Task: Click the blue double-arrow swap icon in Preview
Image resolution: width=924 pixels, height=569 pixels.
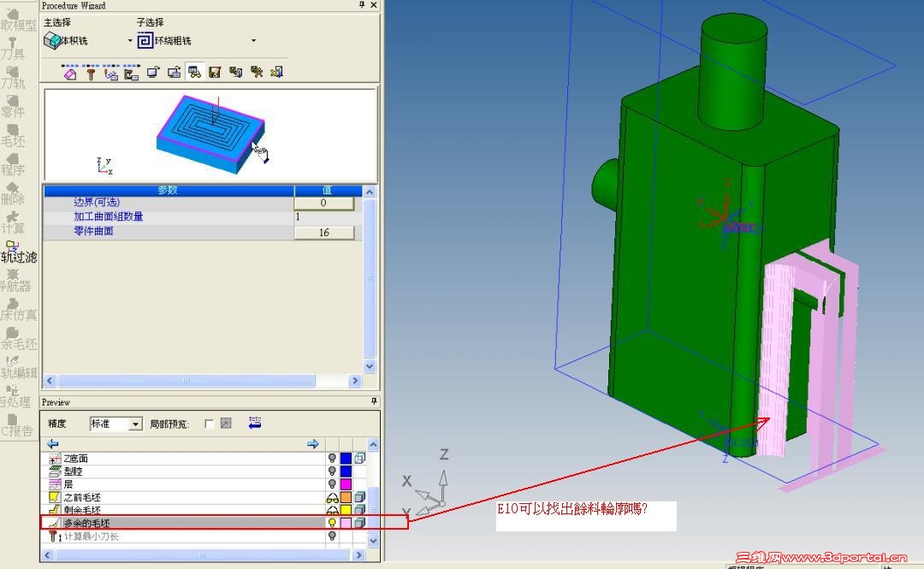Action: point(255,423)
